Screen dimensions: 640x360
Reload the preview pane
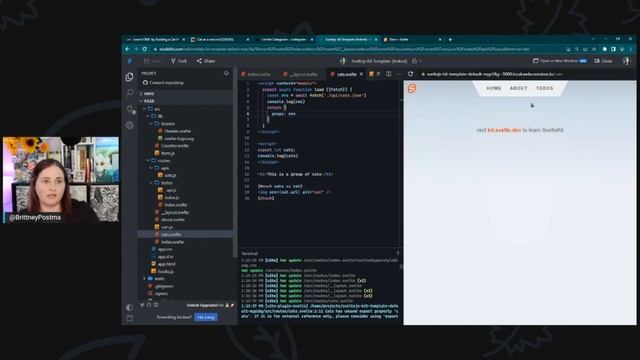(x=411, y=74)
